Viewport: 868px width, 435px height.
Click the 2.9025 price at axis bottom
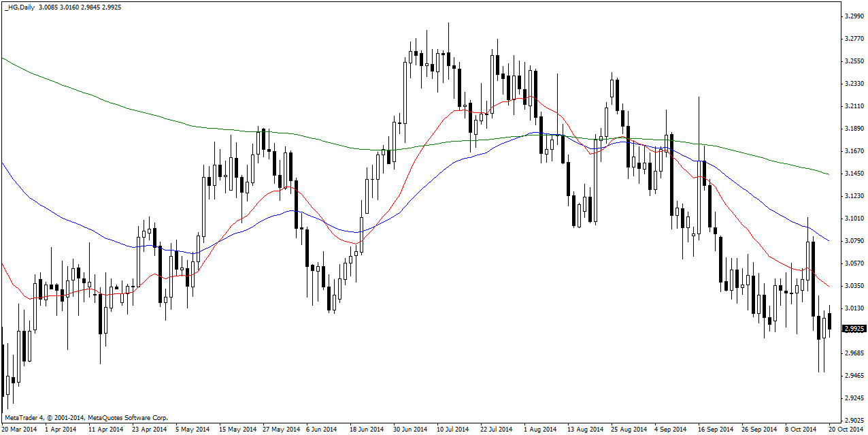pyautogui.click(x=854, y=421)
